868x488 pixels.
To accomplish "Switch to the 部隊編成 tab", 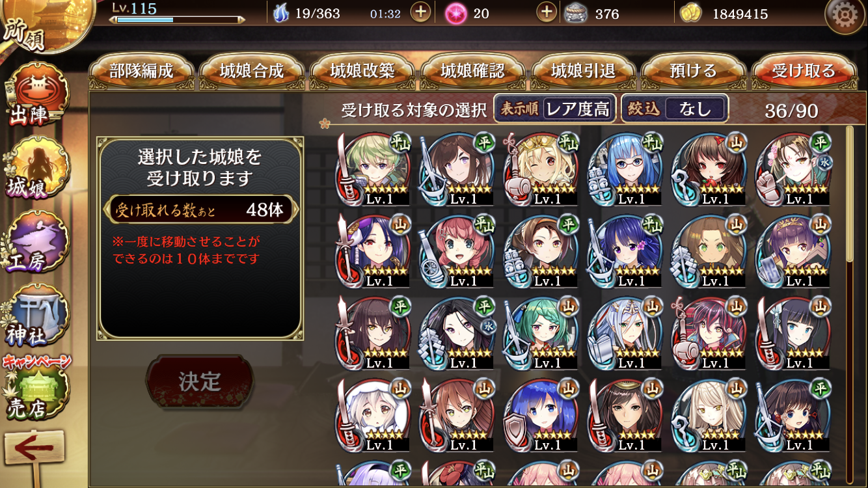I will [x=141, y=70].
